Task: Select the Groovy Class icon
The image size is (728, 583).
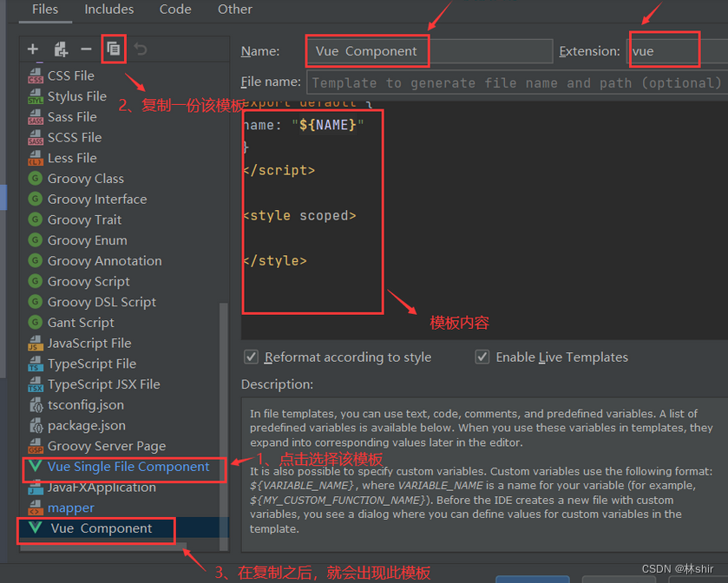Action: coord(36,179)
